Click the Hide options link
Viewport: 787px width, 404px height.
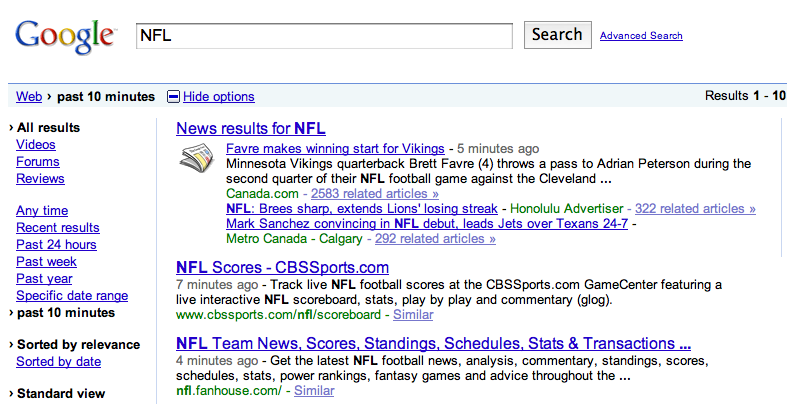(x=218, y=97)
